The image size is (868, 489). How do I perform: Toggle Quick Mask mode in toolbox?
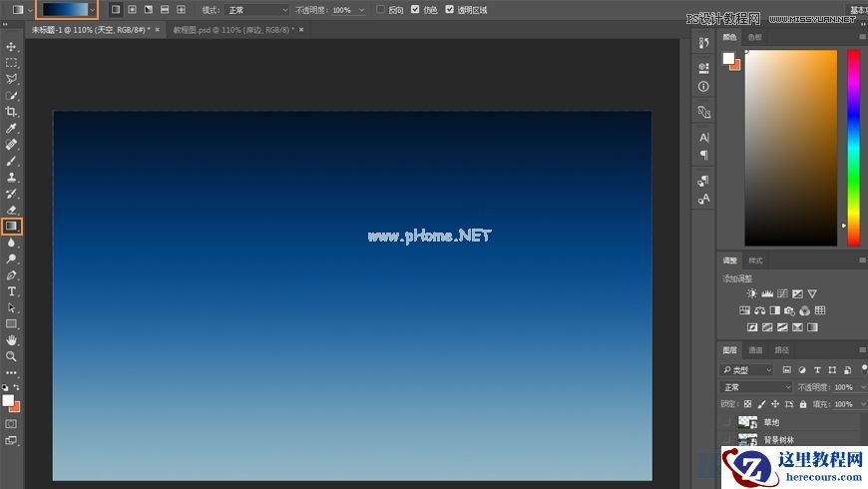coord(11,424)
